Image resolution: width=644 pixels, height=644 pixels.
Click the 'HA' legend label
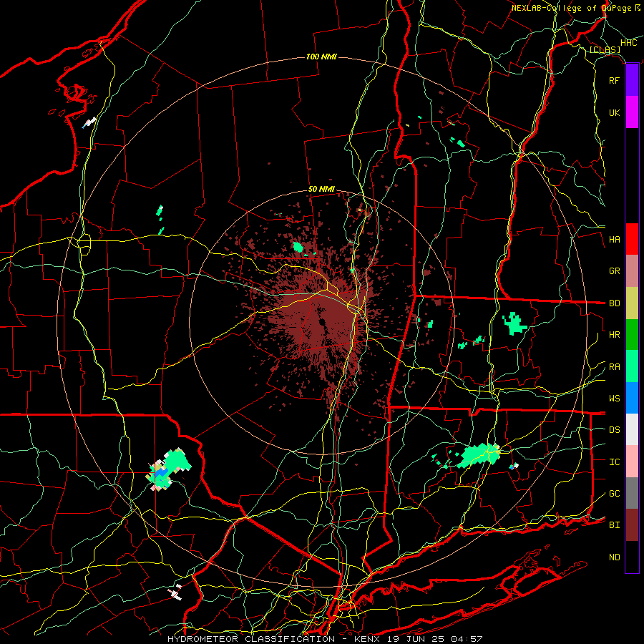(615, 240)
